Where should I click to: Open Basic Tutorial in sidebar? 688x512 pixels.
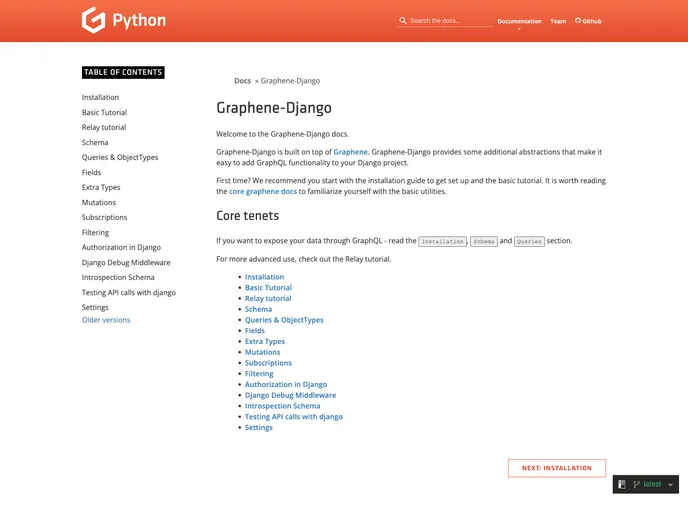[104, 112]
